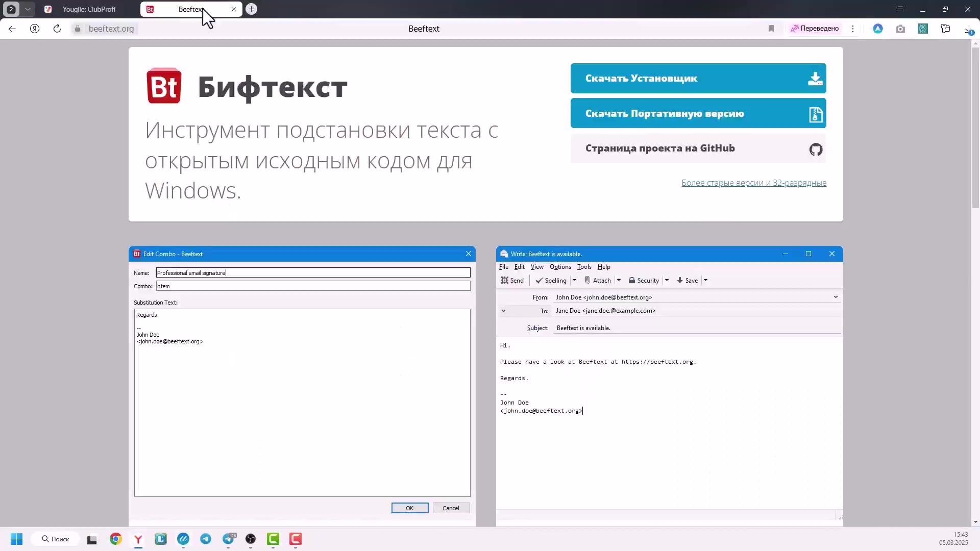
Task: Switch to the Yougile: ClubProfi tab
Action: (x=89, y=9)
